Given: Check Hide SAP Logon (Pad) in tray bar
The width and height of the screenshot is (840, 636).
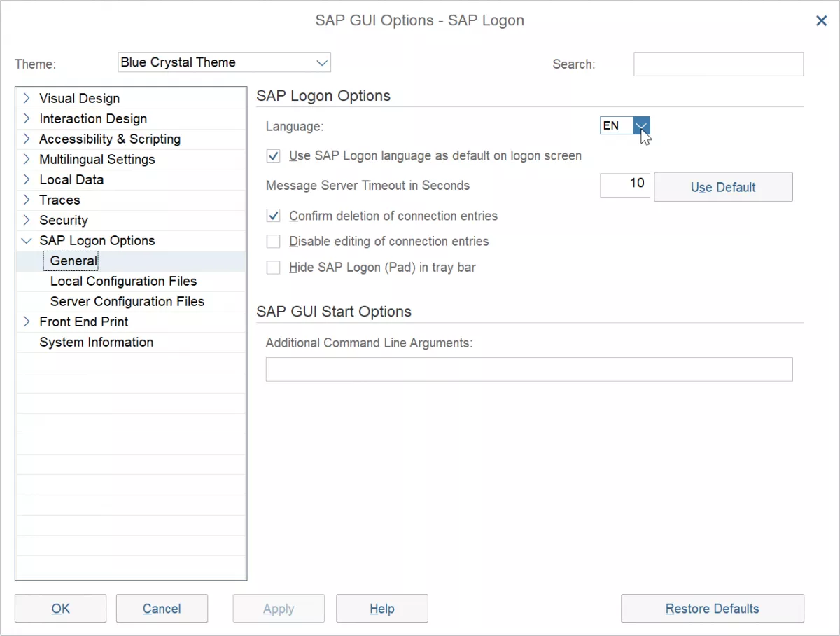Looking at the screenshot, I should (274, 268).
